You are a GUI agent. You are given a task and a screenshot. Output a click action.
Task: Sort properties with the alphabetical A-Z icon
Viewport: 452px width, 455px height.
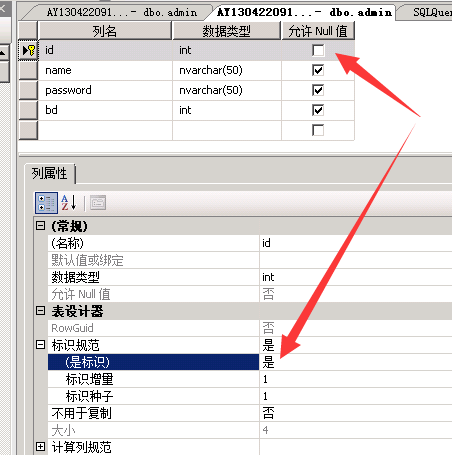point(69,203)
